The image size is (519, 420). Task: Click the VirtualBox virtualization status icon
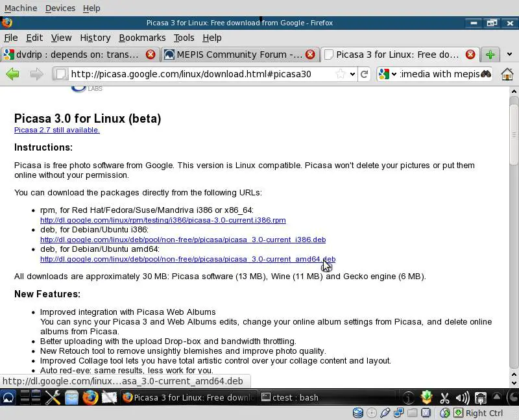pyautogui.click(x=426, y=413)
